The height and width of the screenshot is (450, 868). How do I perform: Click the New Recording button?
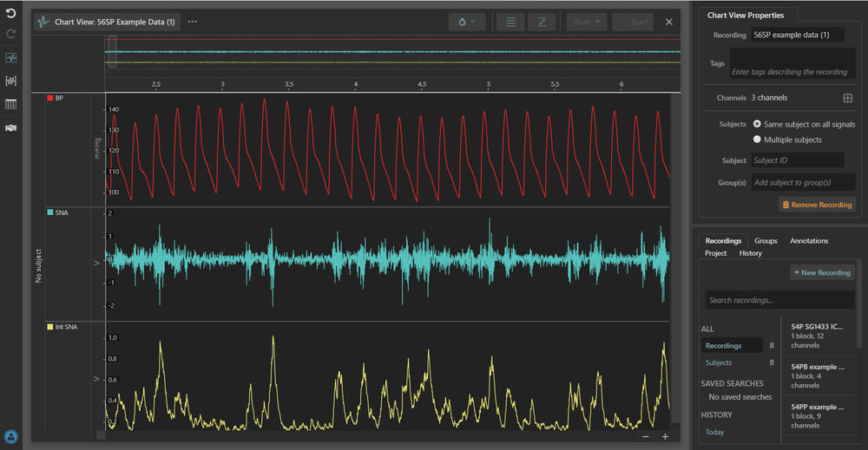point(822,272)
